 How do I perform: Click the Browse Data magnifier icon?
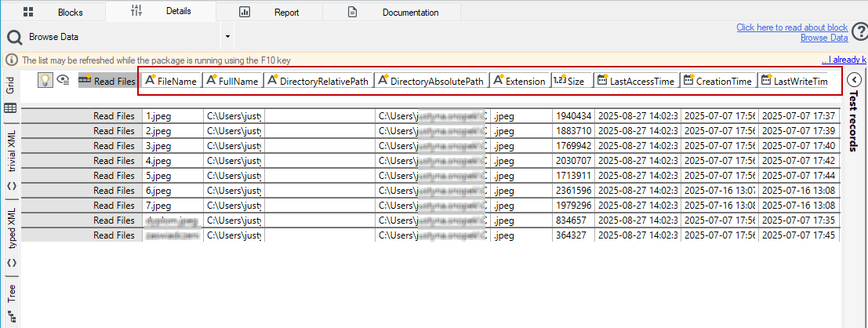click(x=15, y=37)
